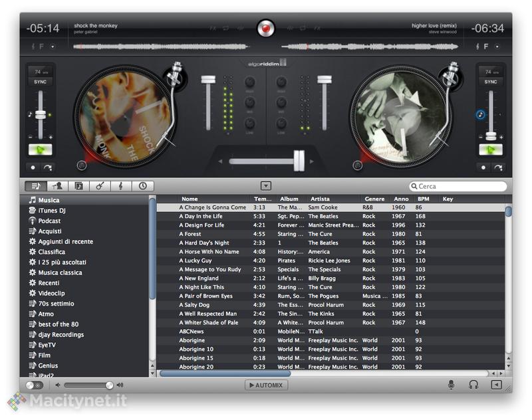Screen dimensions: 532x420
Task: Collapse library using bottom-right panel icon
Action: tap(496, 385)
